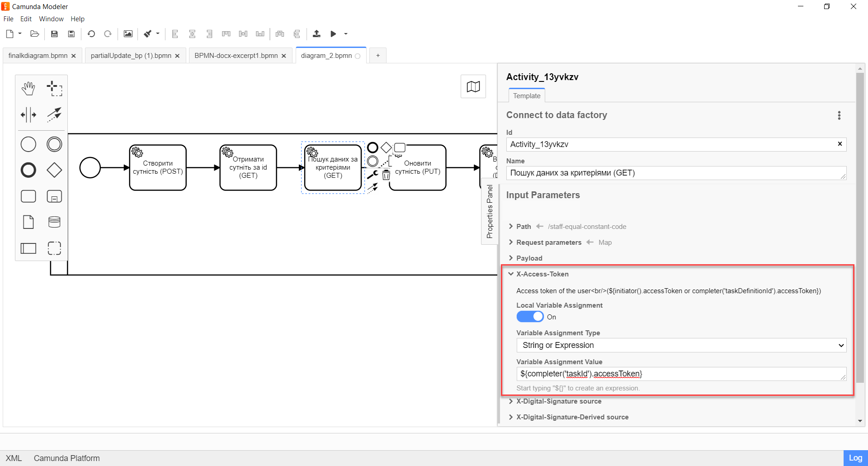
Task: Save diagram as new file
Action: tap(71, 34)
